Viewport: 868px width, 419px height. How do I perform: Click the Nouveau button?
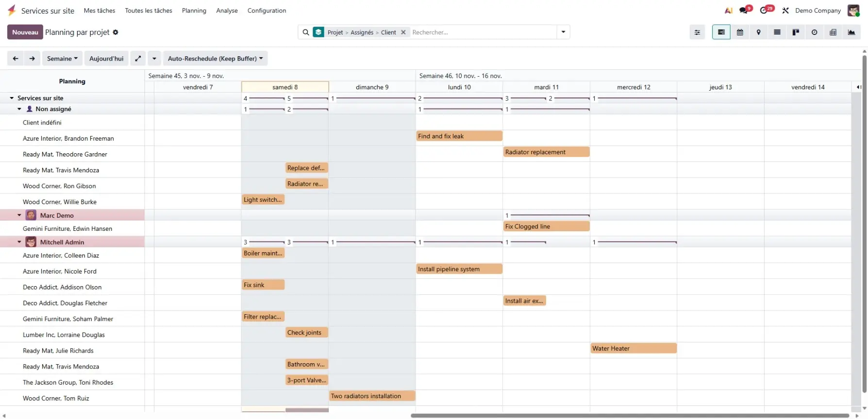(x=25, y=32)
